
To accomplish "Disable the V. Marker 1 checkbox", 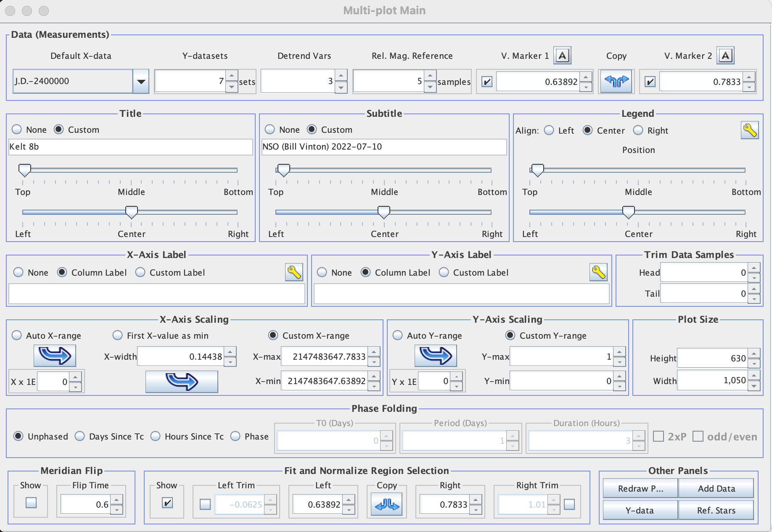I will pos(487,82).
